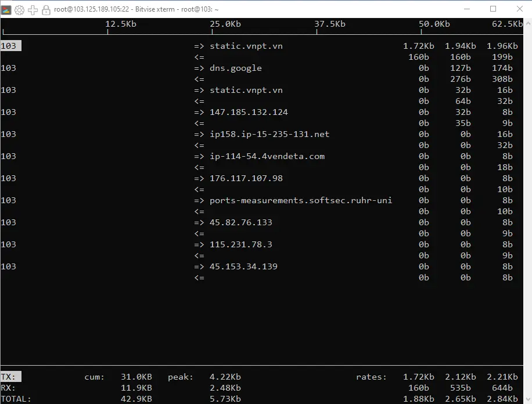Click the 308b receive rate value
The image size is (532, 404).
click(x=502, y=79)
